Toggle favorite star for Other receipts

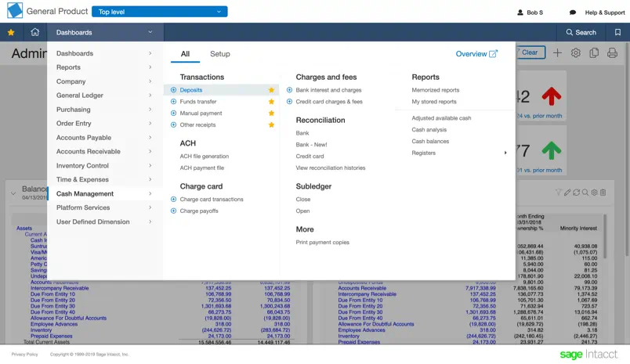pos(271,125)
